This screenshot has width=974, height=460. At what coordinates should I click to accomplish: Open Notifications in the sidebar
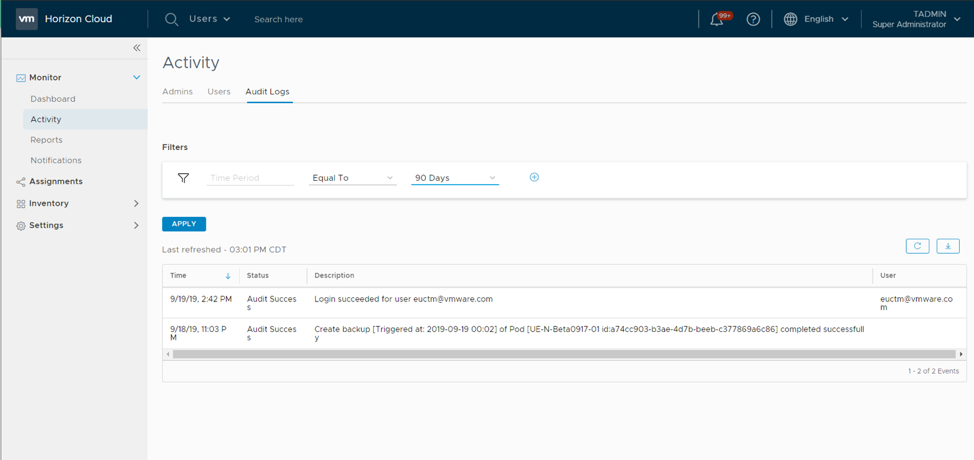[56, 161]
